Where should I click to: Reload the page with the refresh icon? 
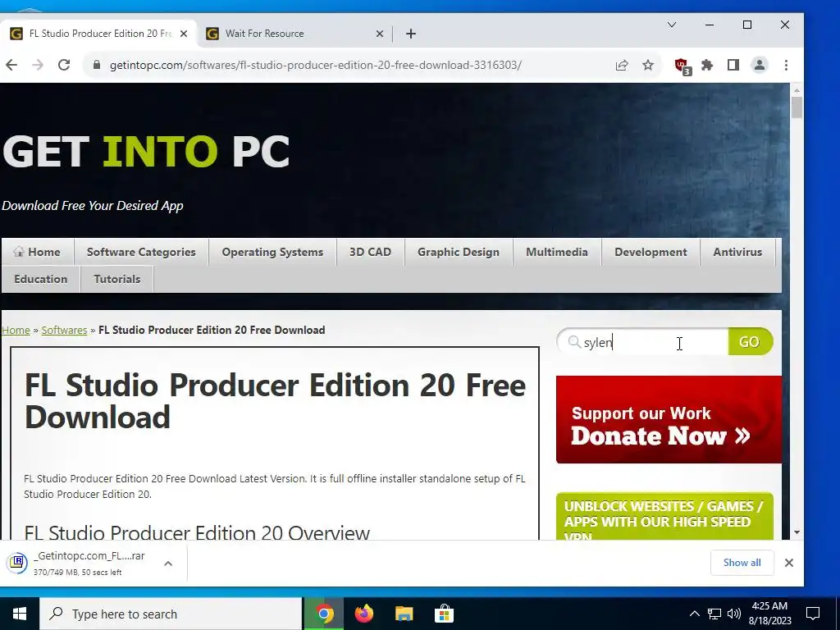(64, 65)
